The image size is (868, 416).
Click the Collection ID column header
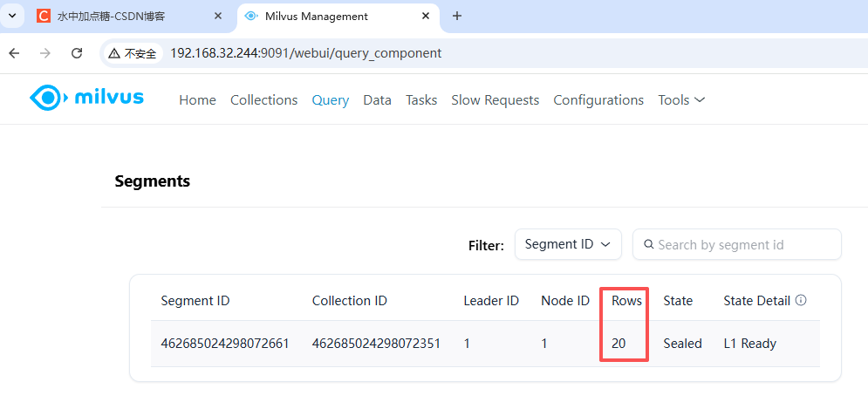350,301
